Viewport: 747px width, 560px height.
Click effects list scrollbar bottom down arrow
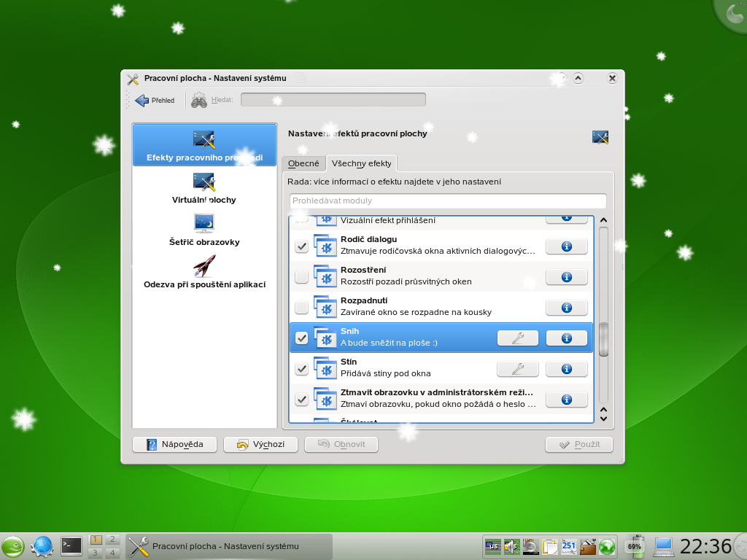(603, 419)
